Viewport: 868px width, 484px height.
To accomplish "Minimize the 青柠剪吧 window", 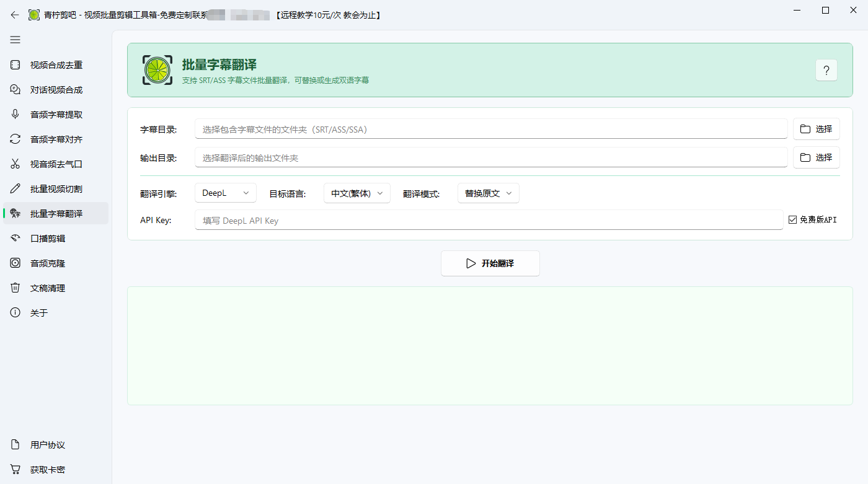I will 797,11.
